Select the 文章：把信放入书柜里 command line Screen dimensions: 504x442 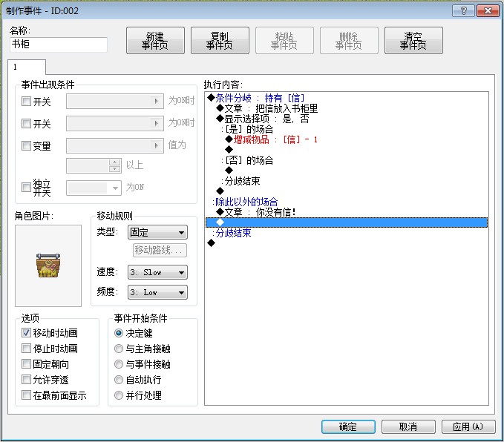tap(267, 108)
